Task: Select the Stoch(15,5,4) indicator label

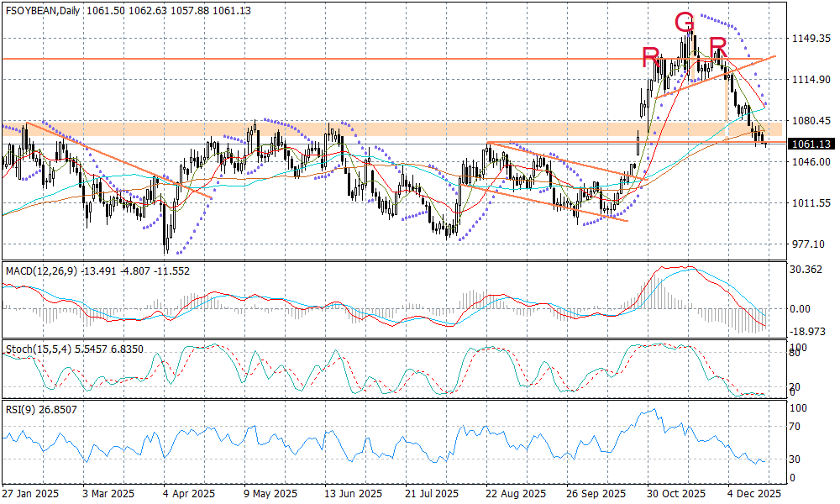Action: click(39, 348)
